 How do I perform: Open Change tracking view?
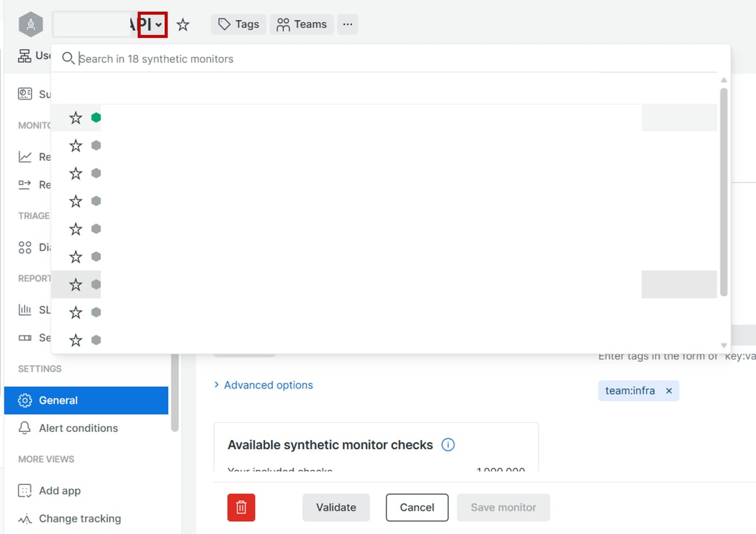[x=80, y=519]
